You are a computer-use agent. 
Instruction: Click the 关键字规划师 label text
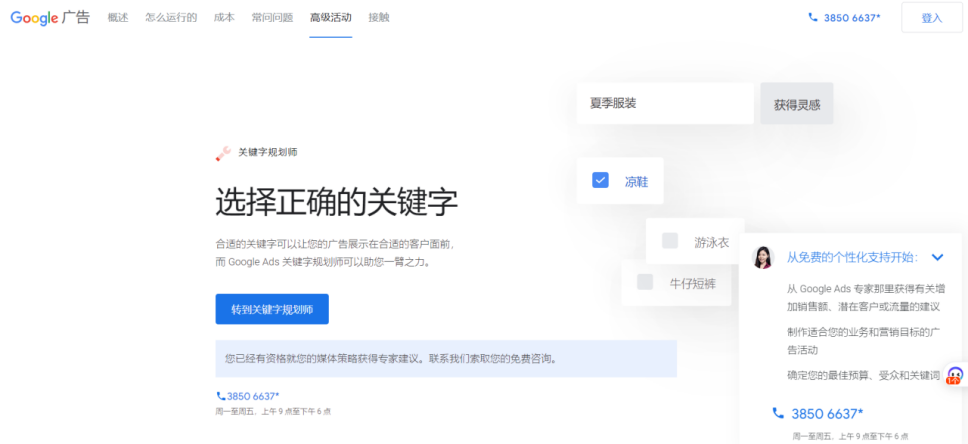[x=268, y=152]
